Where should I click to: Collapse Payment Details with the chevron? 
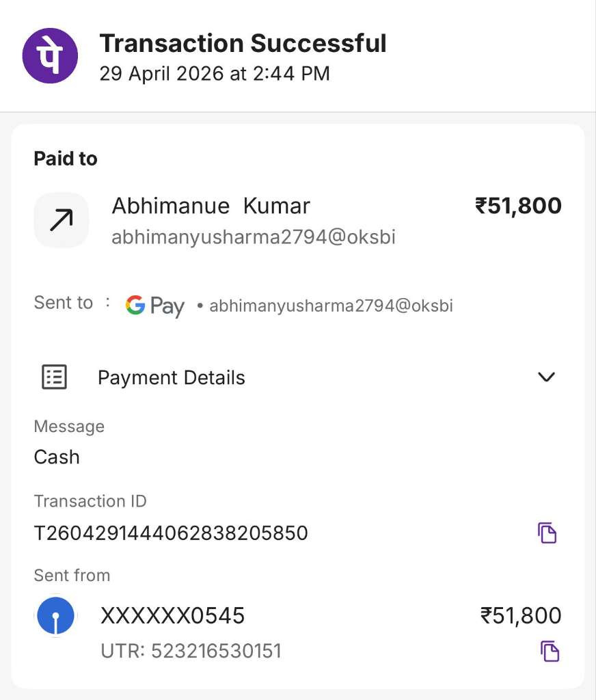(546, 377)
